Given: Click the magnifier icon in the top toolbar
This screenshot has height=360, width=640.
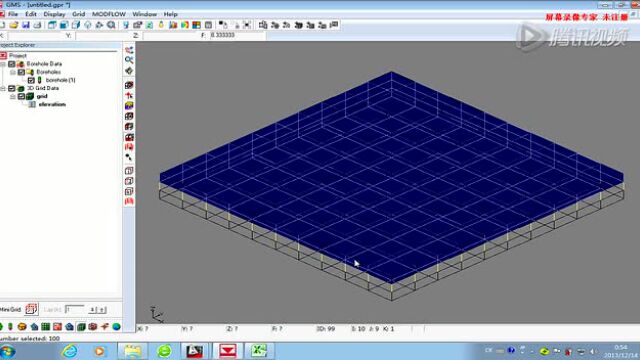Looking at the screenshot, I should [x=111, y=25].
